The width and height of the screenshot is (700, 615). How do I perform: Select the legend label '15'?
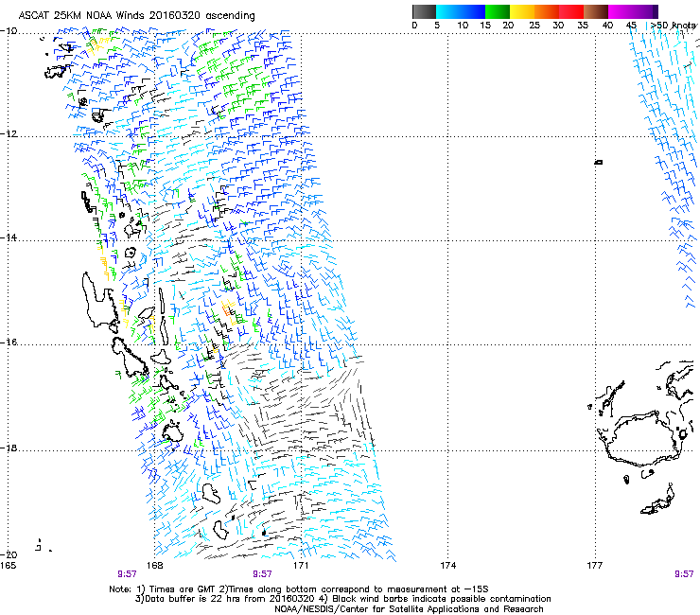(x=485, y=26)
